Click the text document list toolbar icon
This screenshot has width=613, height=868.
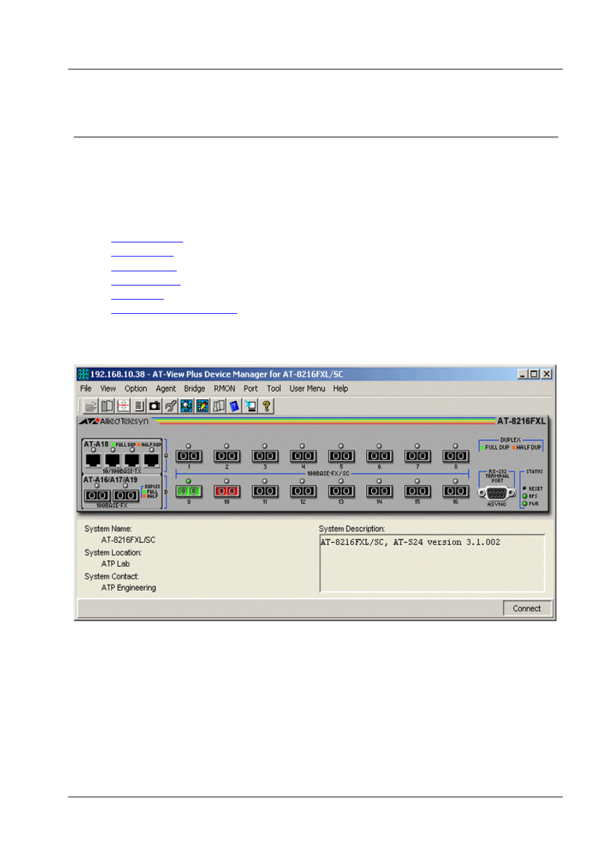[x=139, y=406]
